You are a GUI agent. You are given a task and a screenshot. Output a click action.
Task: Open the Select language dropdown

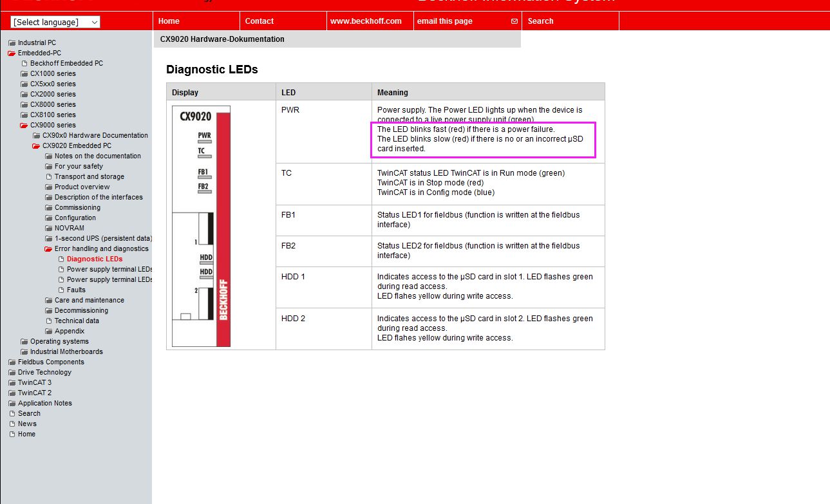(x=55, y=22)
